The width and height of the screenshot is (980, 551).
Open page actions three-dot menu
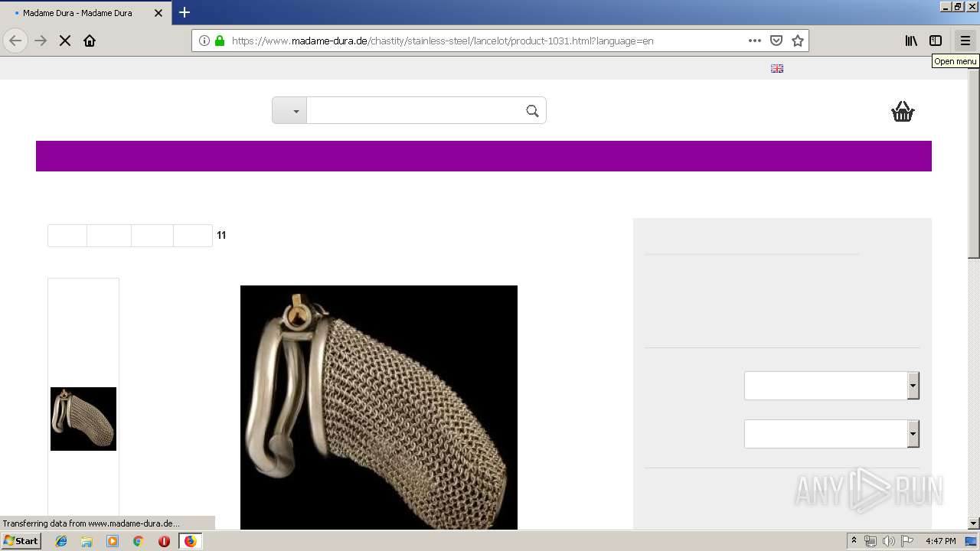[755, 41]
